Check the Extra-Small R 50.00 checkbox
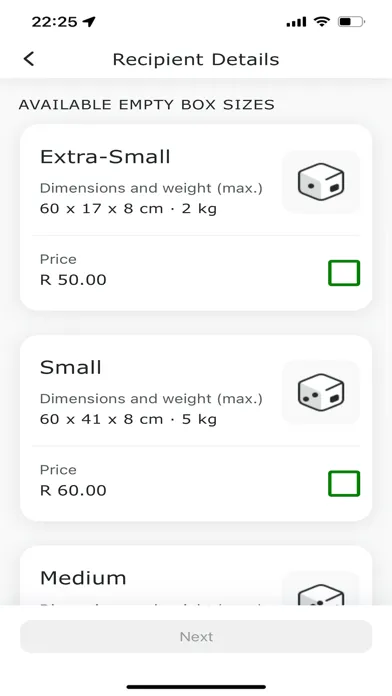 coord(344,273)
